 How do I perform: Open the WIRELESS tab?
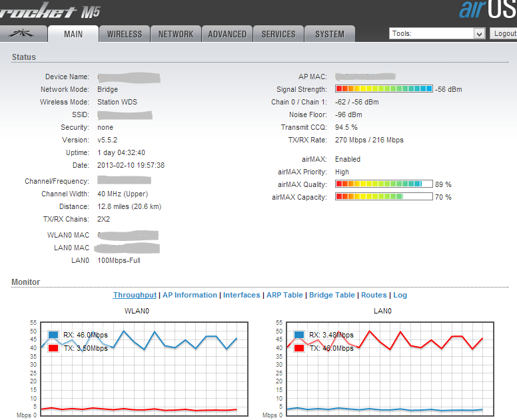[125, 34]
